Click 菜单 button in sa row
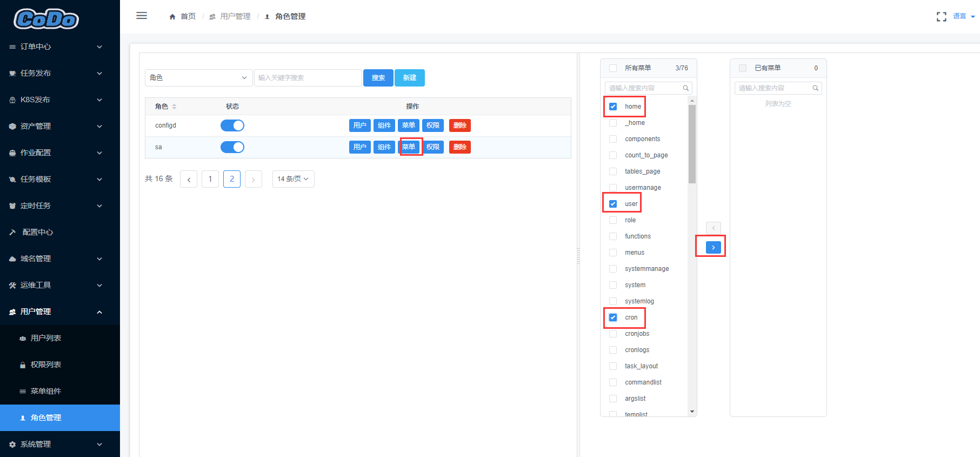 (409, 147)
